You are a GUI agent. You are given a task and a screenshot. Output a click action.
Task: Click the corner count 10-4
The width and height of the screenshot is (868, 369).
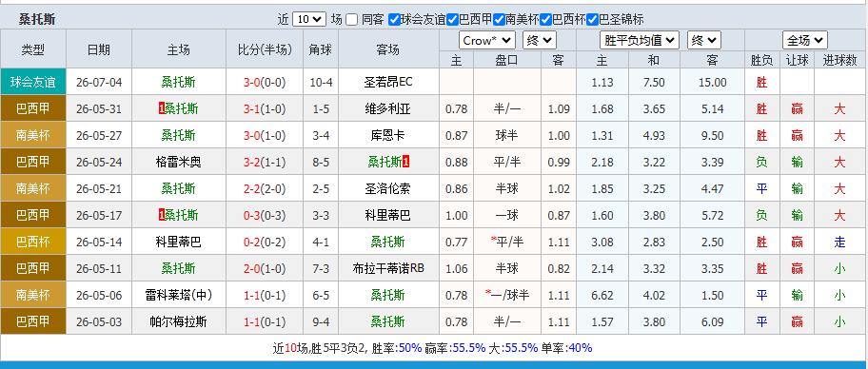tap(321, 83)
